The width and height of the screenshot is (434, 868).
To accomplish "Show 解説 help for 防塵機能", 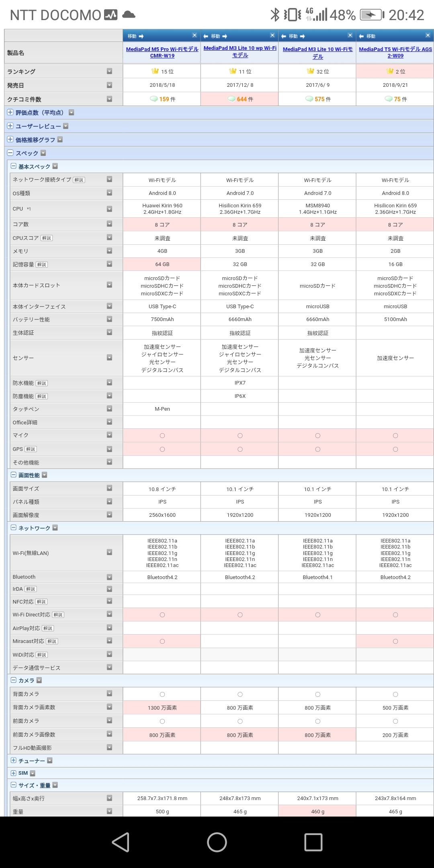I will click(42, 396).
